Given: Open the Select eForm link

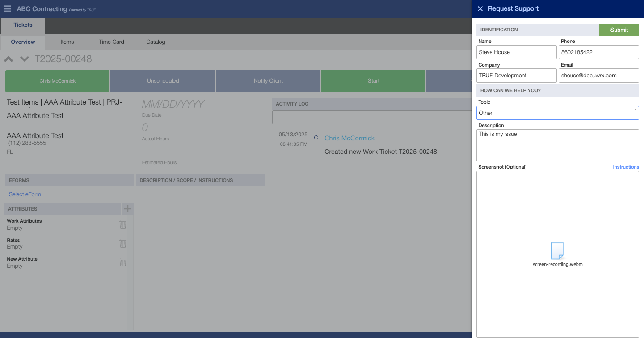Looking at the screenshot, I should 25,194.
